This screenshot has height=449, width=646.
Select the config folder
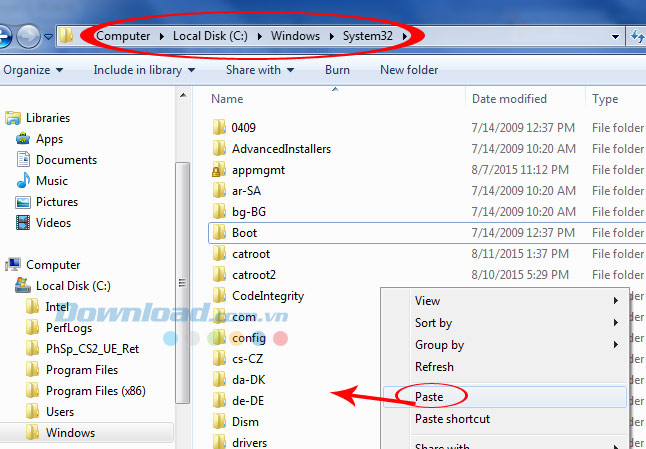(x=239, y=338)
